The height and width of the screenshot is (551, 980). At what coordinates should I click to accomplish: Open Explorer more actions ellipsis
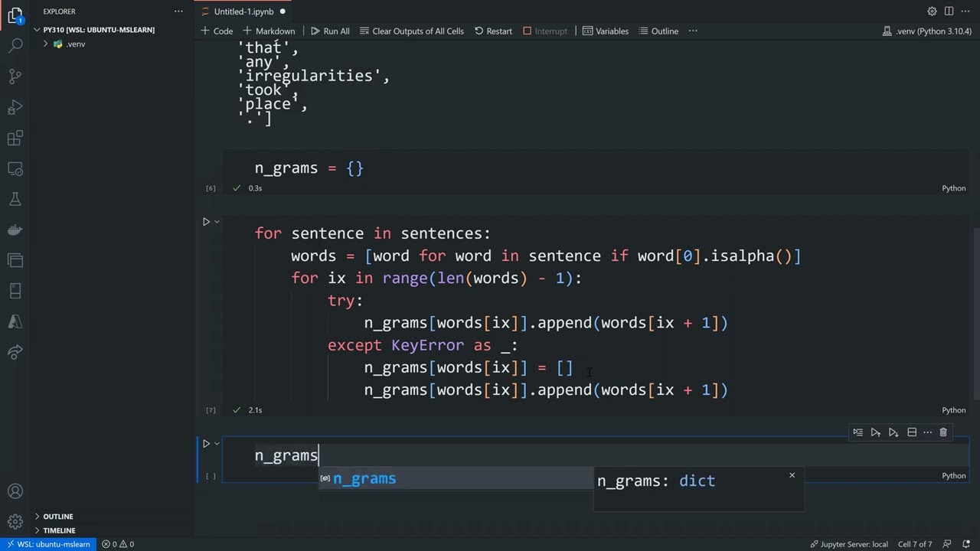coord(178,11)
